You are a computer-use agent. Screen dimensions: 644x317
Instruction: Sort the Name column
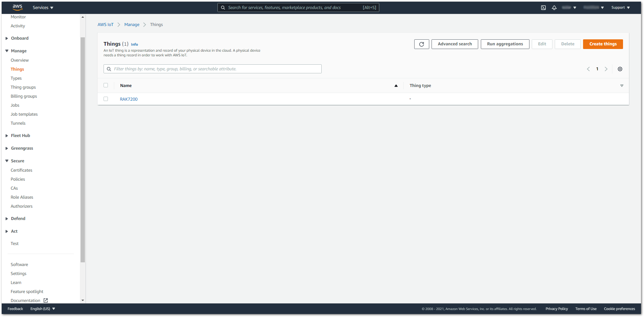pyautogui.click(x=396, y=86)
